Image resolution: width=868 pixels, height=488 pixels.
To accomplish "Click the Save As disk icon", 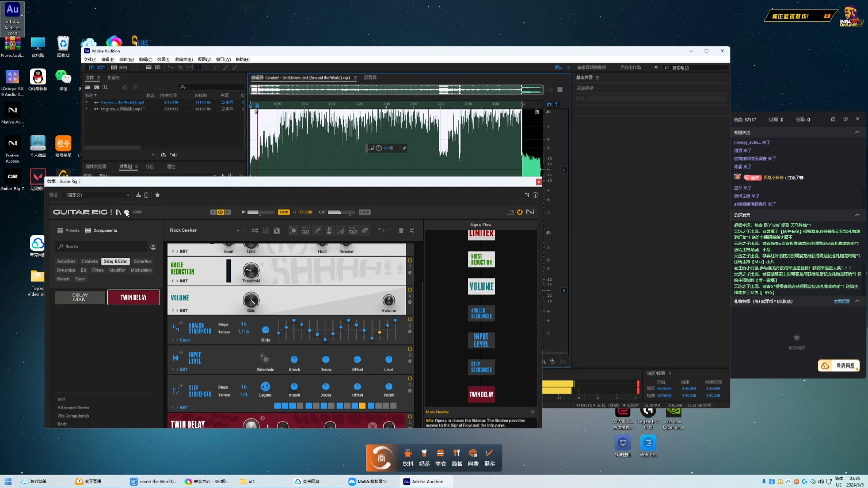I will 277,230.
